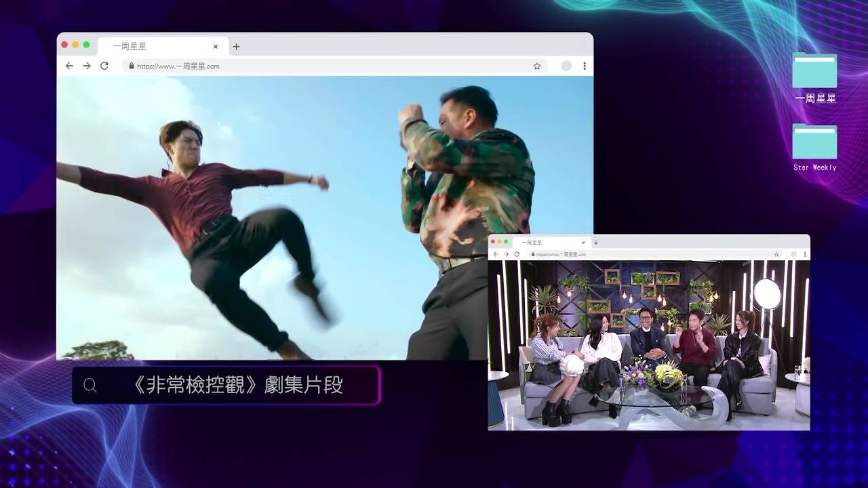This screenshot has height=488, width=868.
Task: Click the search magnifier beside 非常檢控觀
Action: coord(90,386)
